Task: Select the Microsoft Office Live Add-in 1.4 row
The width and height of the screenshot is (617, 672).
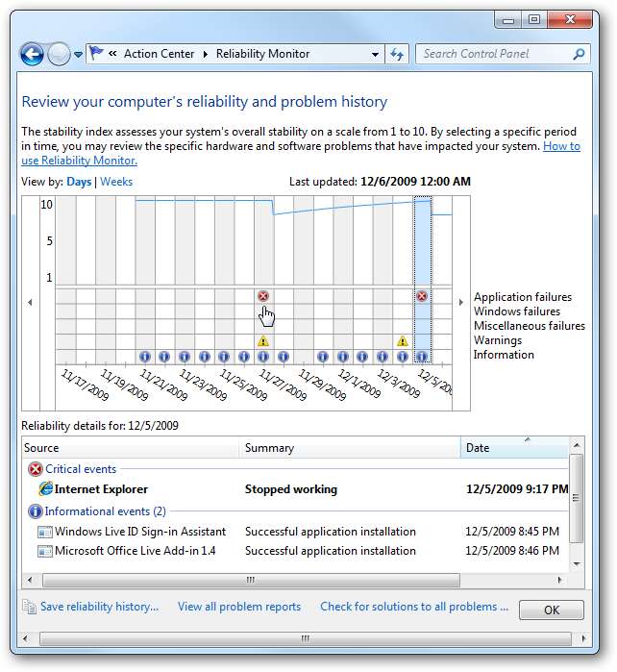Action: [296, 551]
